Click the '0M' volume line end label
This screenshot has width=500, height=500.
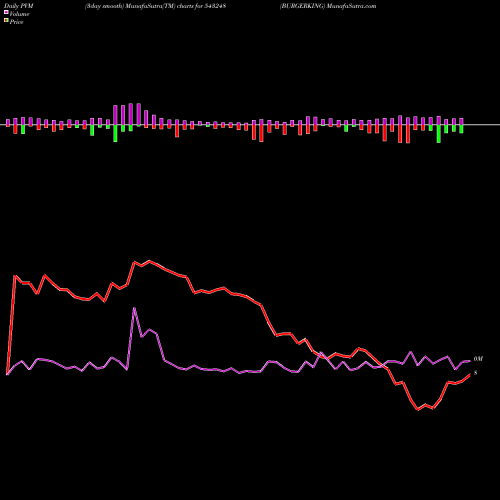point(478,359)
